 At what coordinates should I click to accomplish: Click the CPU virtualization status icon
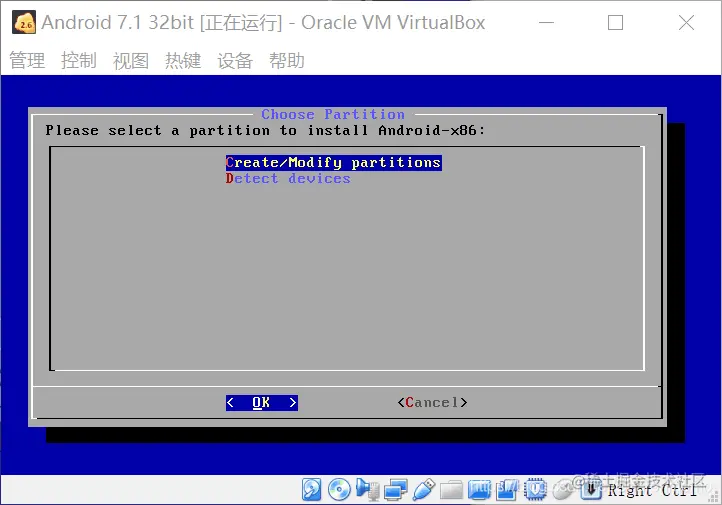[535, 489]
